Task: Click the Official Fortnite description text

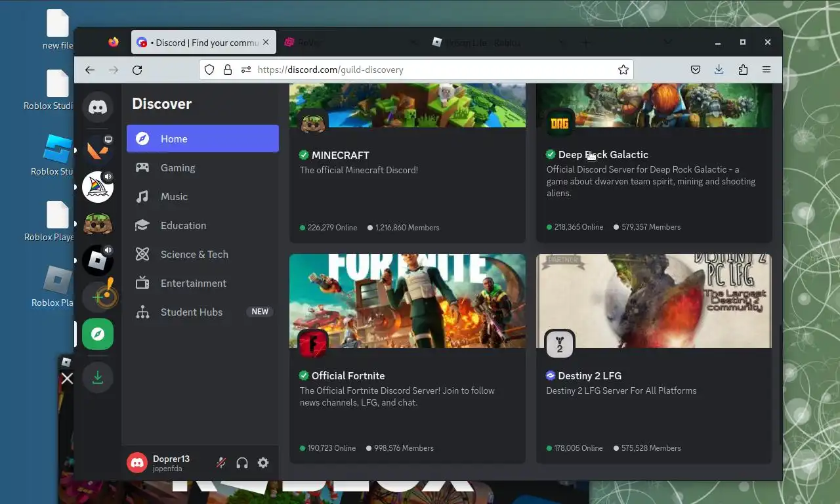Action: tap(397, 396)
